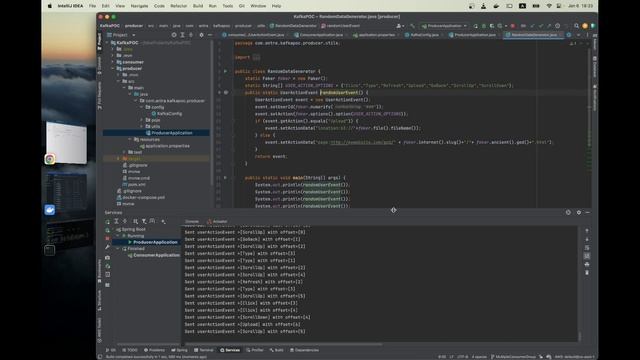Open the Project panel gear options
The width and height of the screenshot is (640, 360).
pyautogui.click(x=201, y=35)
